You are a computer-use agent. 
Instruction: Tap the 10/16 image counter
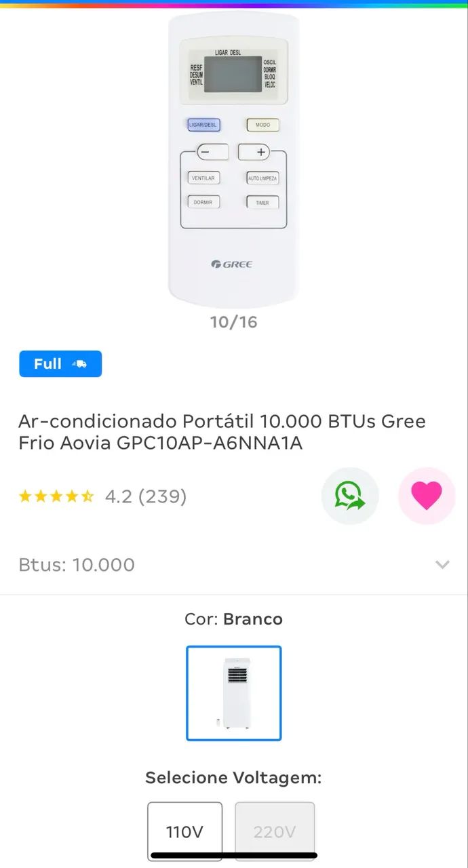pyautogui.click(x=234, y=321)
